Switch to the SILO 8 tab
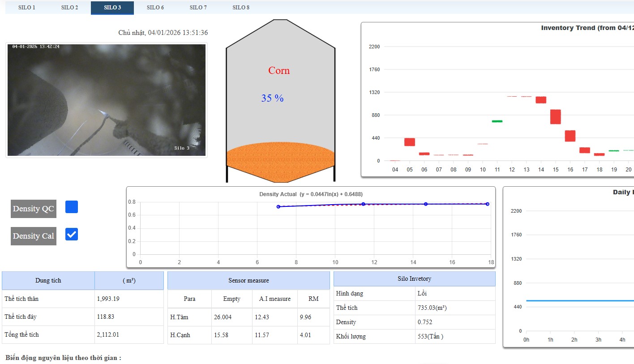Viewport: 634px width, 364px height. pos(241,8)
